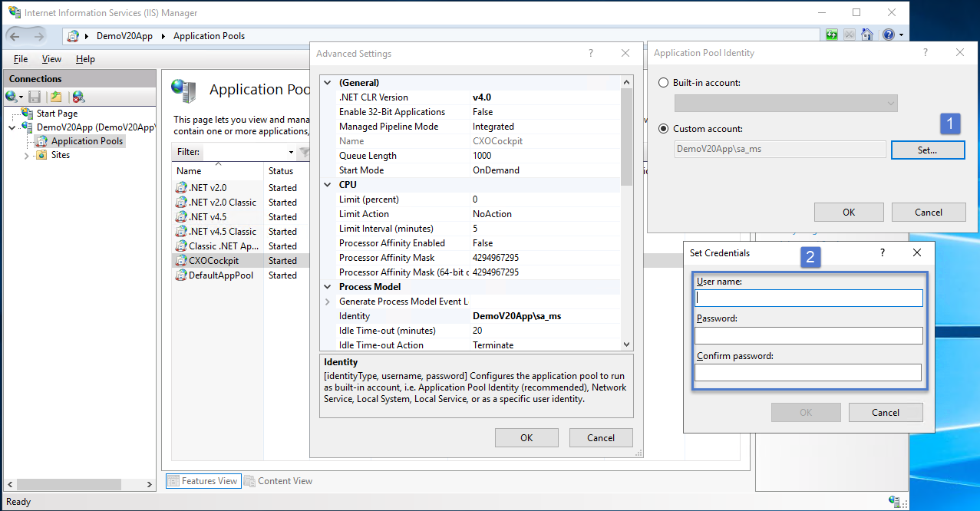
Task: Select the Custom account radio button
Action: pos(664,129)
